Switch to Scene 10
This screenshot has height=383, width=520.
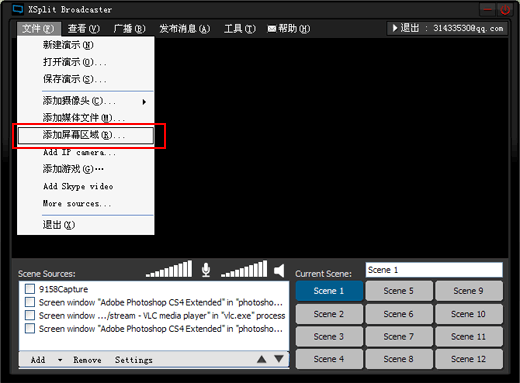469,314
